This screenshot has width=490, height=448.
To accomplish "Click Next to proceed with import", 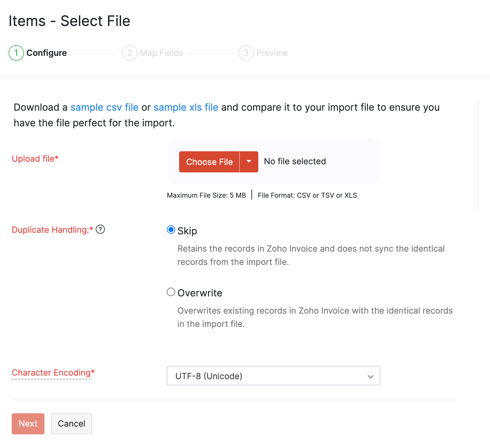I will pyautogui.click(x=28, y=424).
